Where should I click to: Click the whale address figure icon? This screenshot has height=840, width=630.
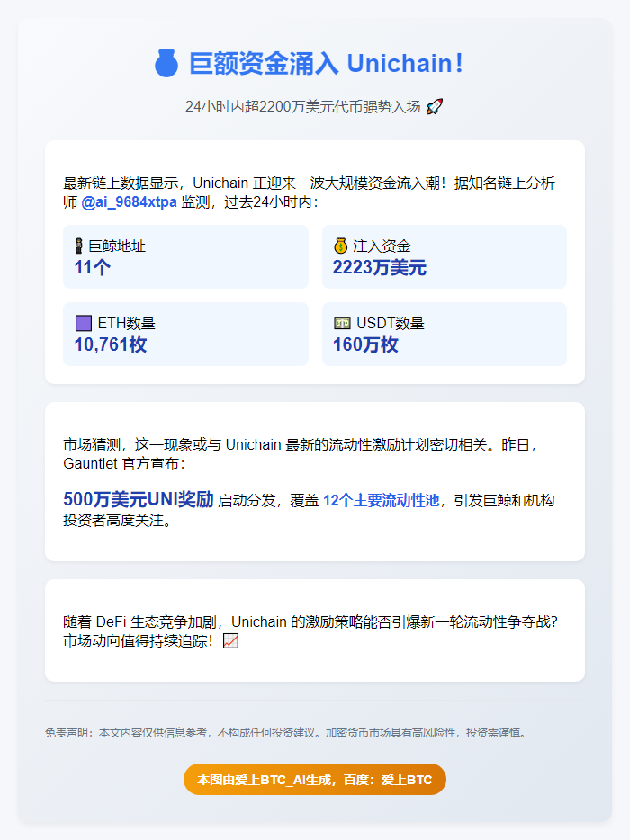pyautogui.click(x=79, y=246)
